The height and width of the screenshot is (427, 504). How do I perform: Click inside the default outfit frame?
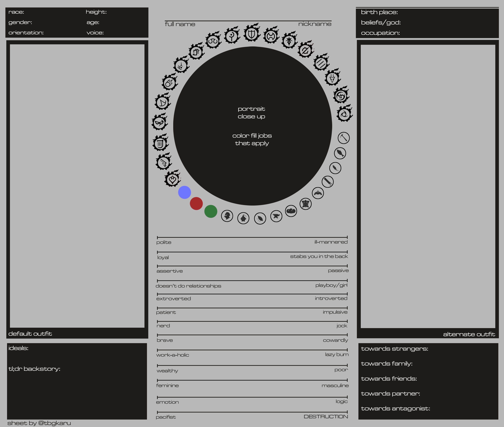tap(77, 186)
